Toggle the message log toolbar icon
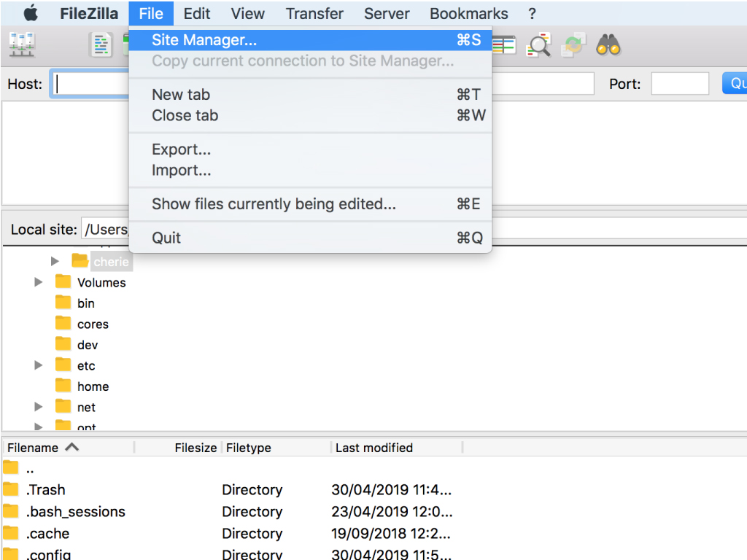 tap(101, 44)
